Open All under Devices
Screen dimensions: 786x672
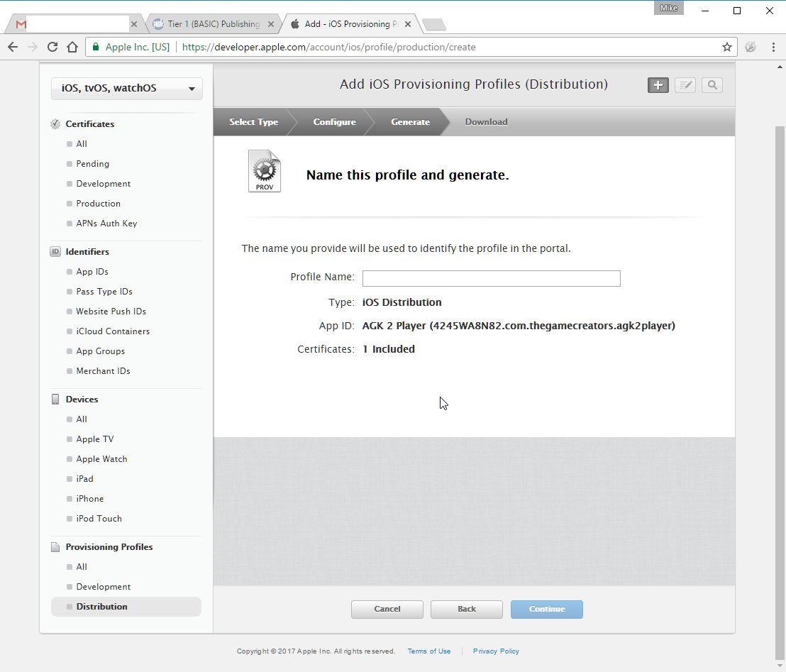pyautogui.click(x=81, y=419)
